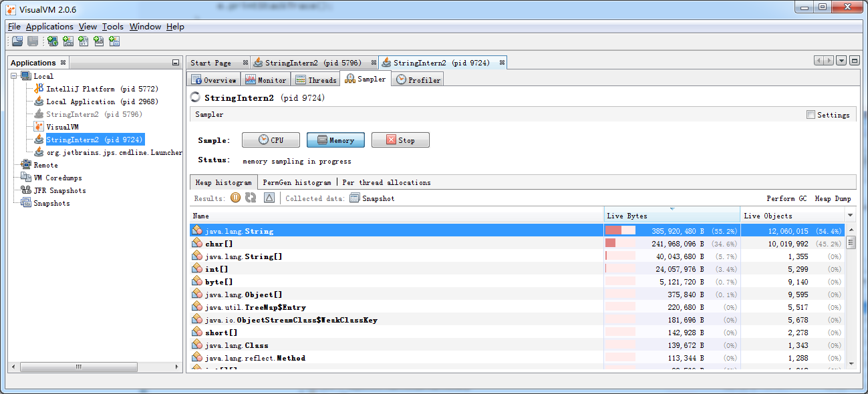The image size is (868, 394).
Task: Open the PermGen histogram tab
Action: [297, 182]
